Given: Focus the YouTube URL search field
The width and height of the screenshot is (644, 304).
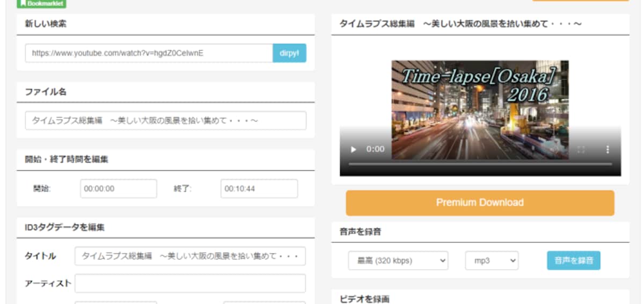Looking at the screenshot, I should point(149,53).
